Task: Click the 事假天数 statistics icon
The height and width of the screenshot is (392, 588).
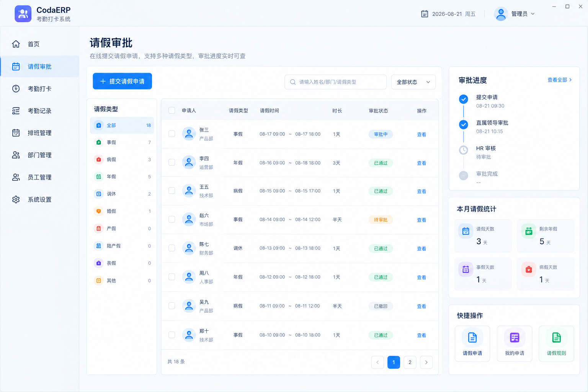Action: (466, 269)
